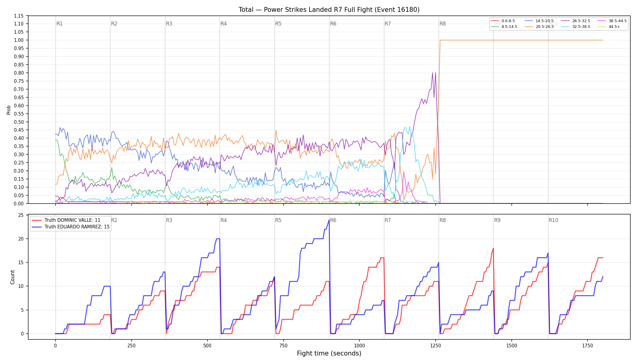This screenshot has height=364, width=637.
Task: Click the R6 round marker in the probability chart
Action: (333, 24)
